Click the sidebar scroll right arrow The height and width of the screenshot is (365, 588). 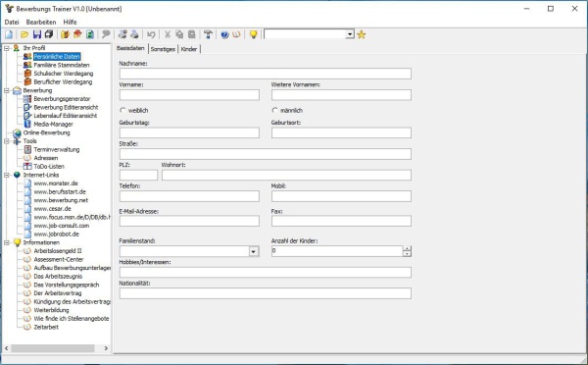tap(106, 348)
